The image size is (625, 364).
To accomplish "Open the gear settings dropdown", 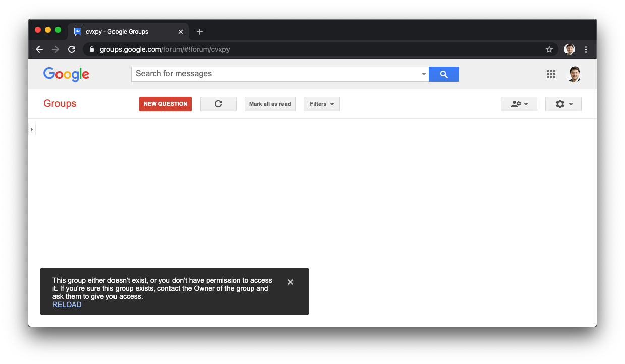I will click(x=563, y=104).
